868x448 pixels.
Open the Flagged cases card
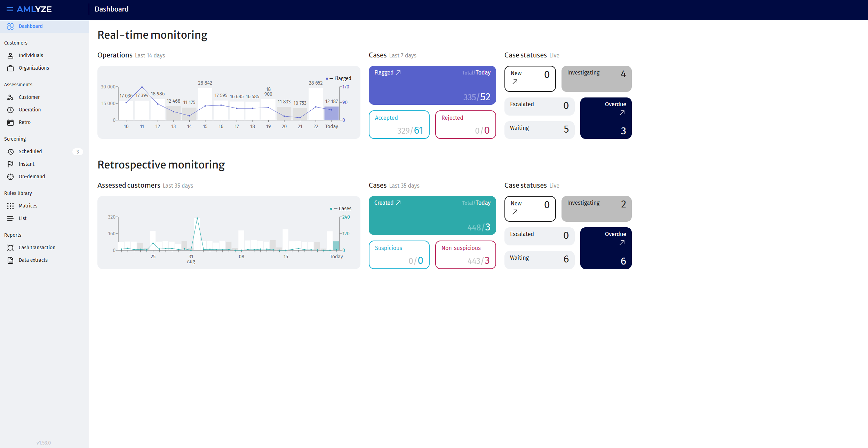tap(432, 85)
